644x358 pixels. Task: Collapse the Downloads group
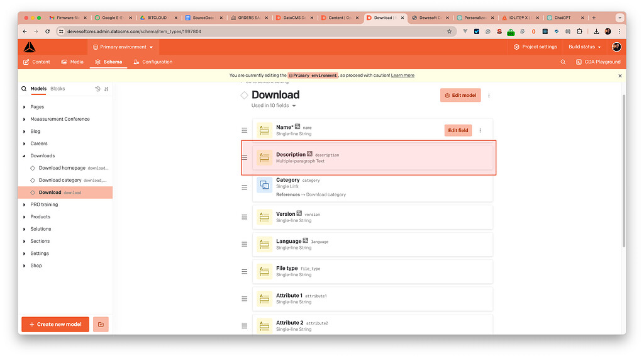pyautogui.click(x=25, y=156)
